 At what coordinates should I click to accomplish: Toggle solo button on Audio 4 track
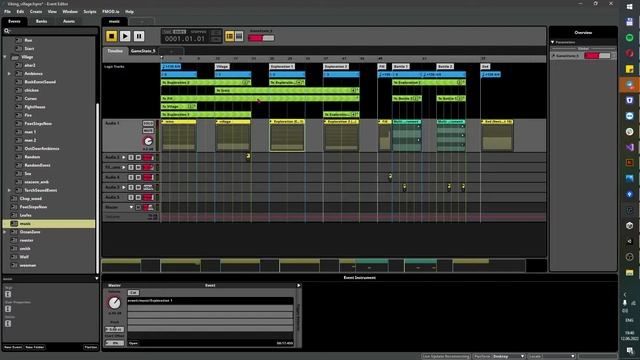(131, 177)
